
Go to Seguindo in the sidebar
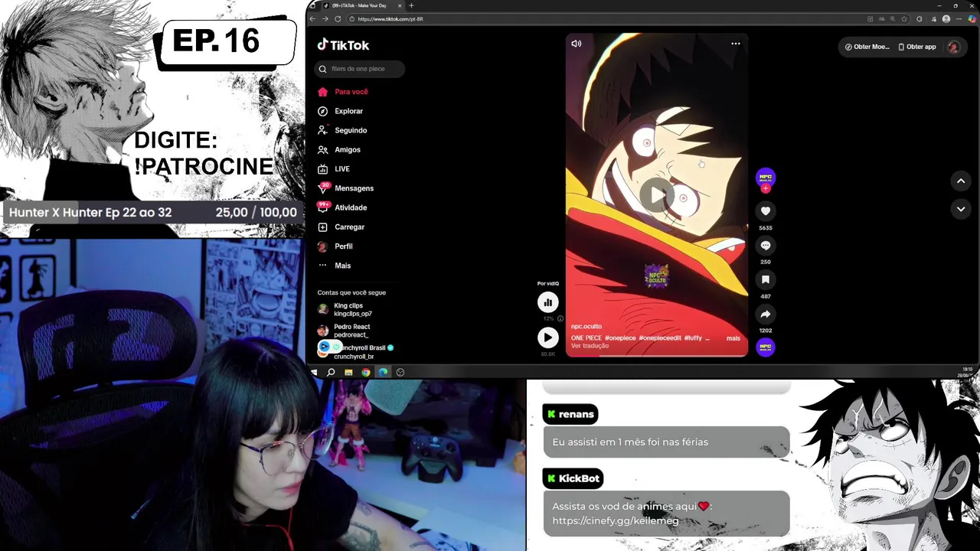342,130
